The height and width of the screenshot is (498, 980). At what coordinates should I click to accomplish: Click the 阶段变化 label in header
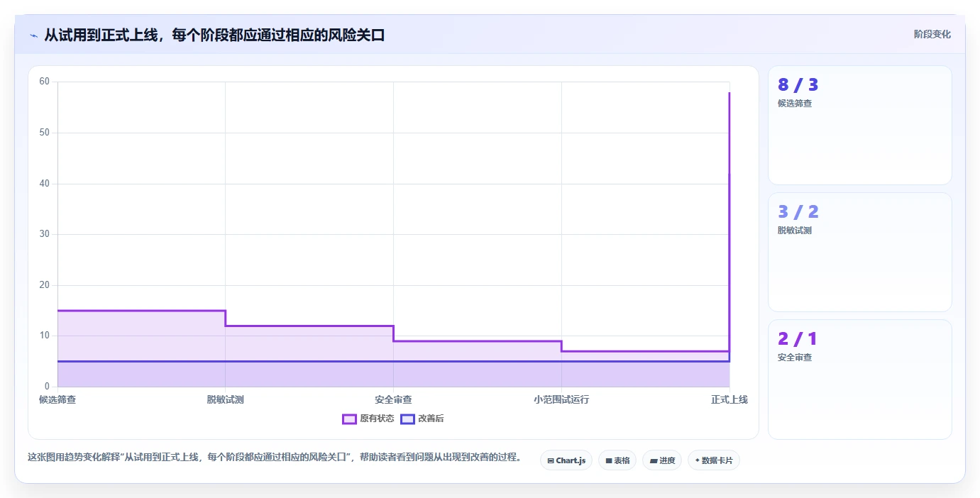point(932,35)
